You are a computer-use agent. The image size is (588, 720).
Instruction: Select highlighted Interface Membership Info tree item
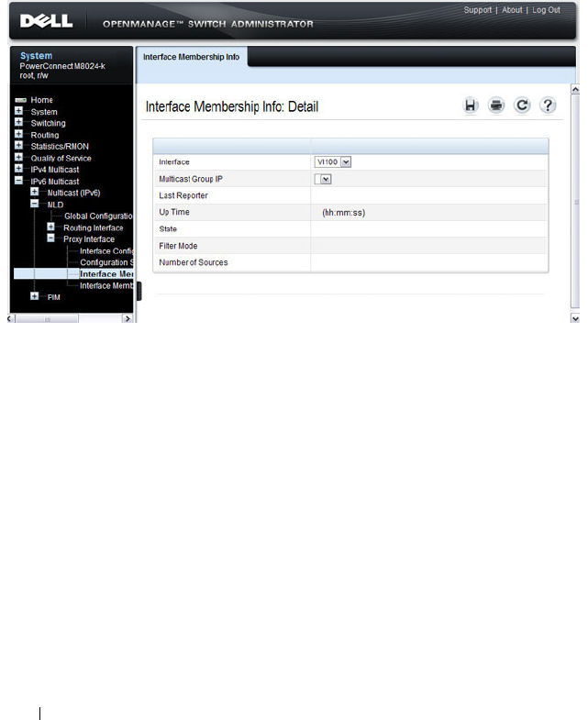tap(106, 274)
